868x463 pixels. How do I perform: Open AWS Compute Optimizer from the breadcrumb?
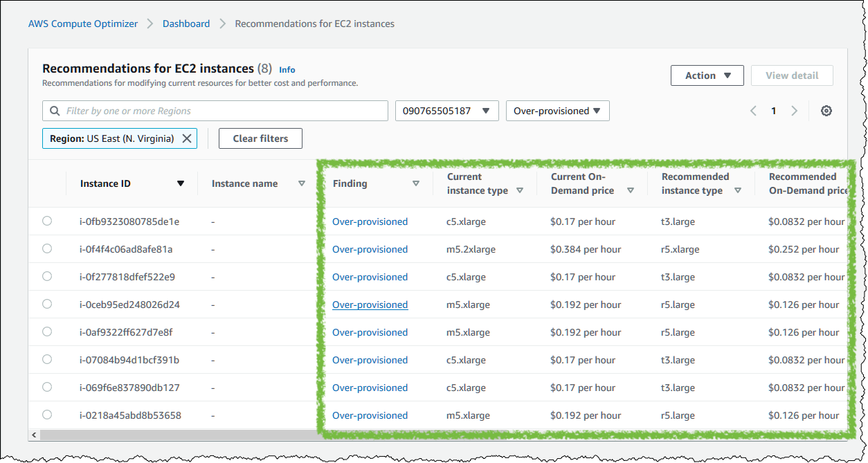click(82, 23)
